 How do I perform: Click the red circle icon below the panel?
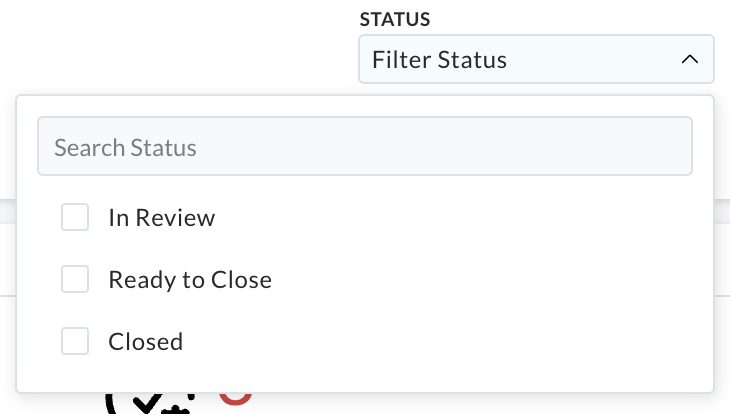coord(236,399)
